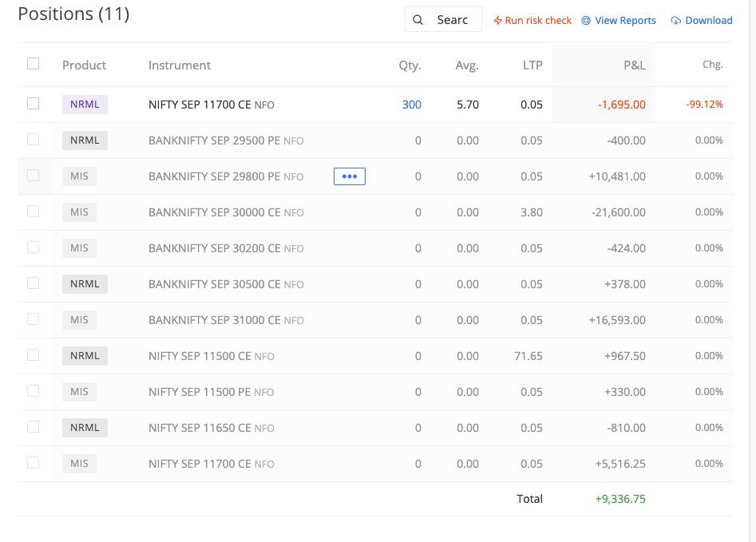The width and height of the screenshot is (756, 542).
Task: Click the NRML tag on NIFTY 11700 CE
Action: (85, 105)
